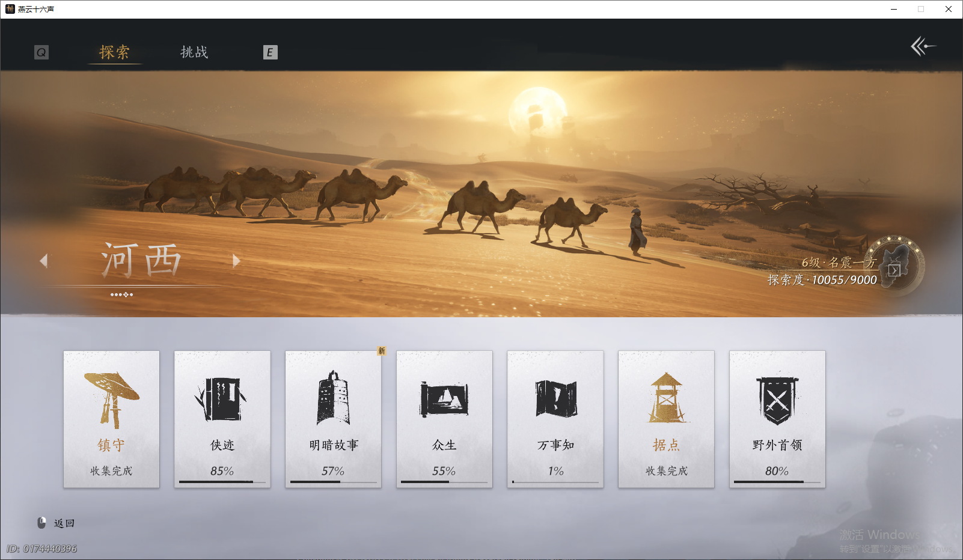Image resolution: width=963 pixels, height=560 pixels.
Task: Advance to next region via right arrow
Action: [236, 261]
